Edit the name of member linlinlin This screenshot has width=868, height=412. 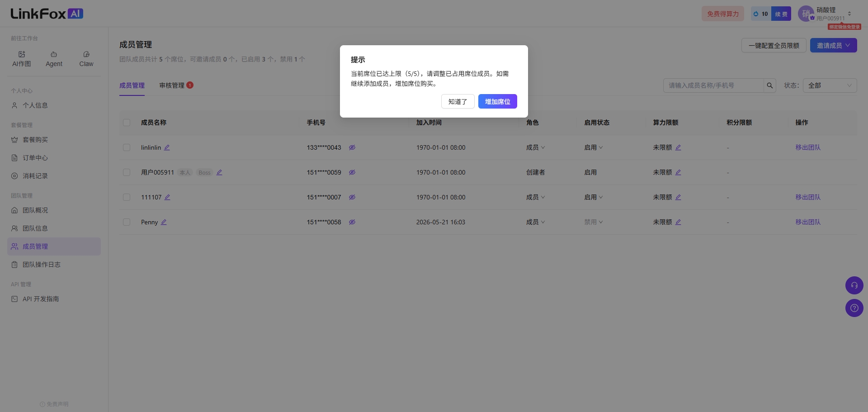(167, 147)
